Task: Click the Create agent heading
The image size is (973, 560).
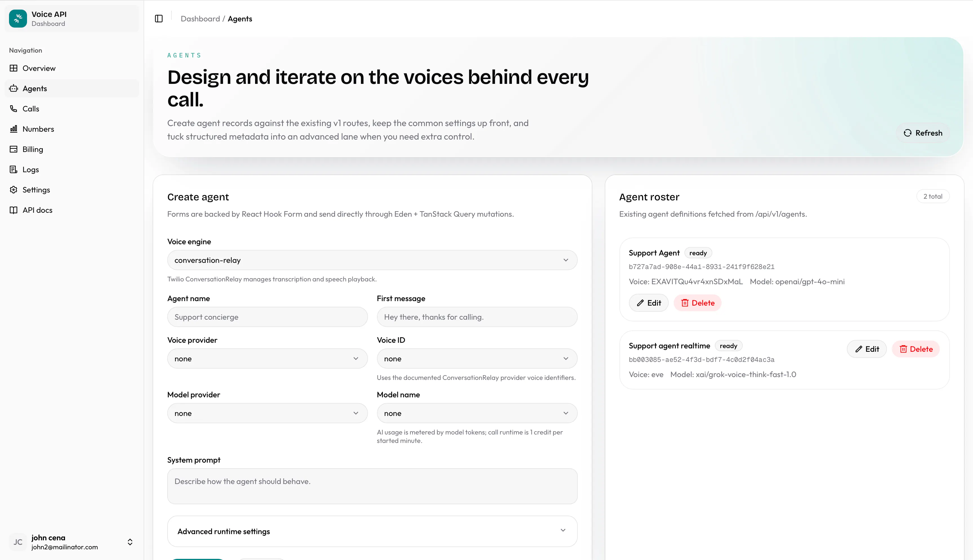Action: [x=198, y=197]
